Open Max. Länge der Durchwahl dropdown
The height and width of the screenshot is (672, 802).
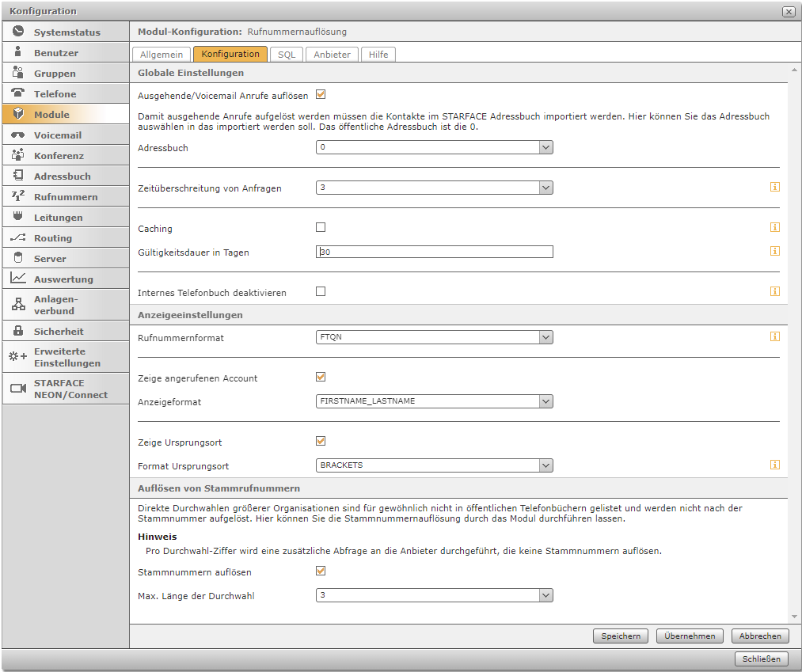pyautogui.click(x=434, y=595)
